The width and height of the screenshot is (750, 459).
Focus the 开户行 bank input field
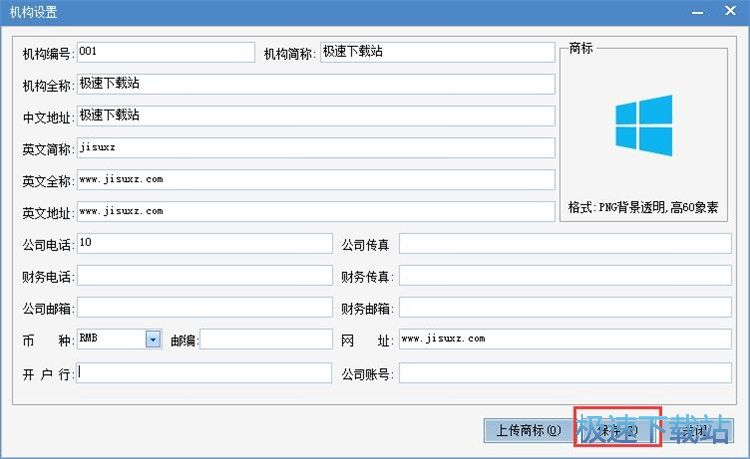coord(204,373)
